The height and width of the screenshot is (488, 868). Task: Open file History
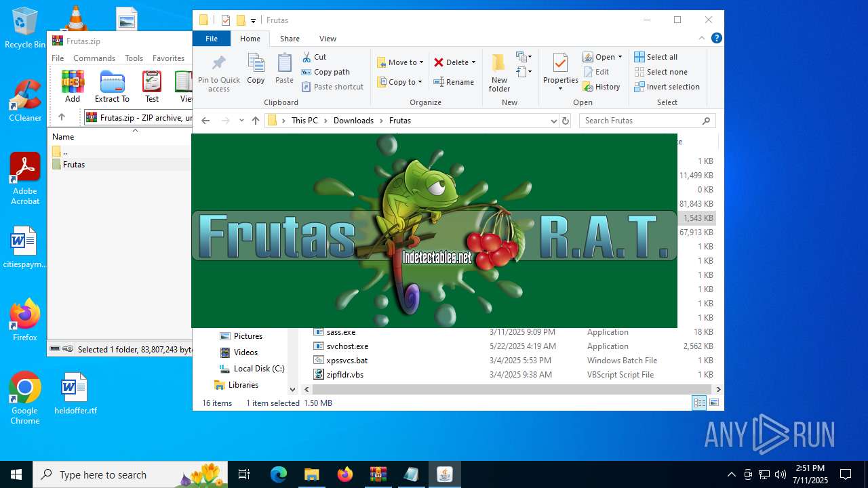pos(601,87)
